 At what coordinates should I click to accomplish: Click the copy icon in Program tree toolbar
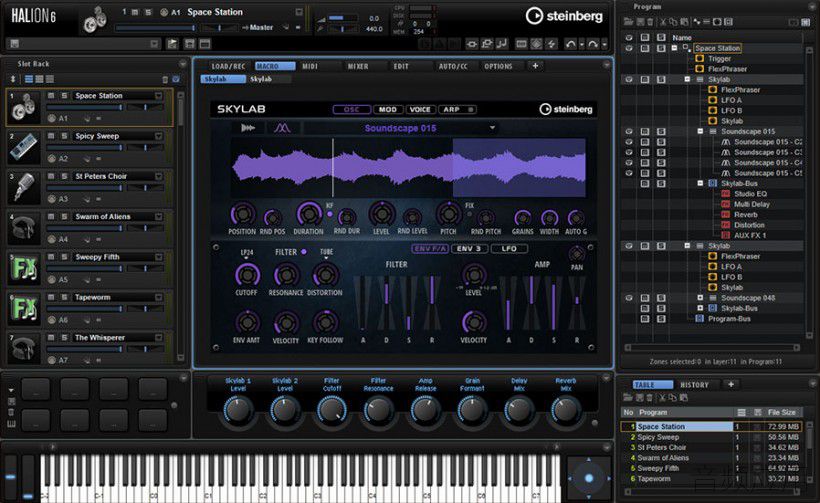click(x=673, y=22)
